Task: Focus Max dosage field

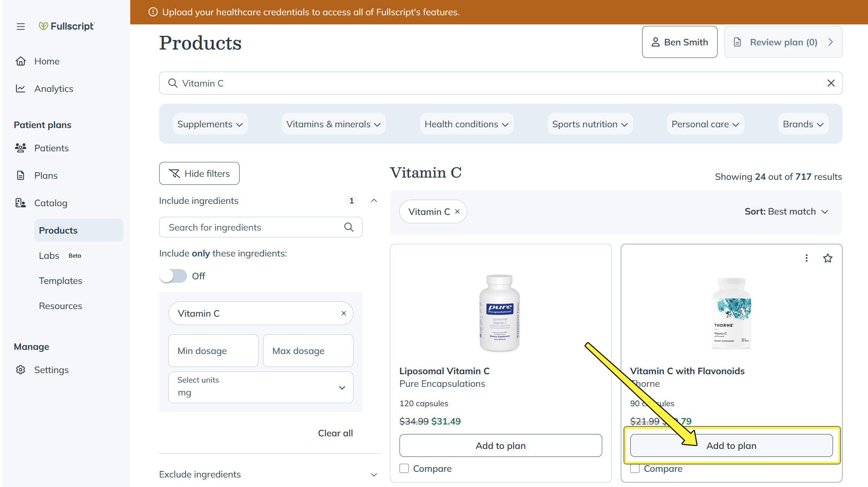Action: 308,351
